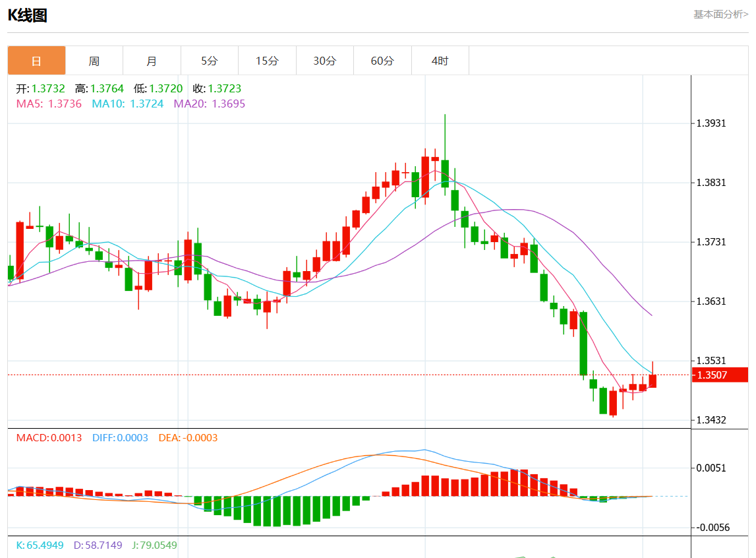This screenshot has width=756, height=558.
Task: Select the MA10 indicator label
Action: pyautogui.click(x=127, y=104)
